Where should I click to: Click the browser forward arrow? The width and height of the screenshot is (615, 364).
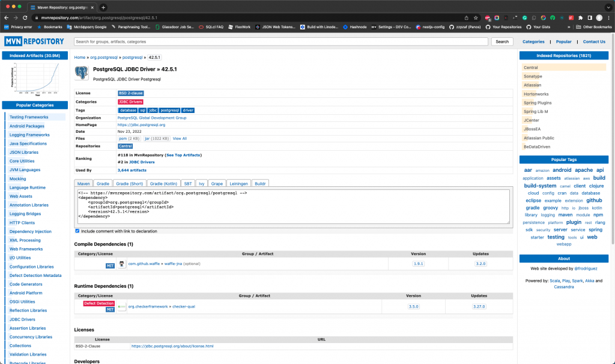[x=16, y=17]
